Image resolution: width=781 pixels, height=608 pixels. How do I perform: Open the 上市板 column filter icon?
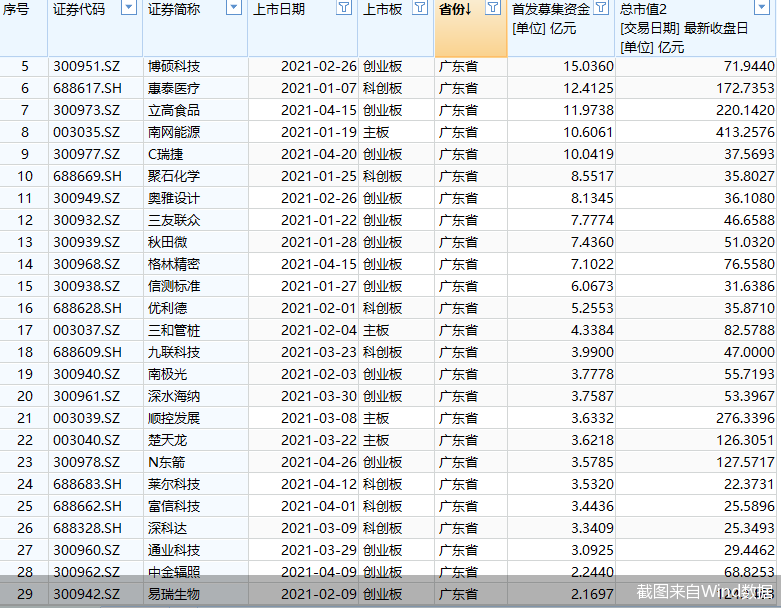coord(420,8)
